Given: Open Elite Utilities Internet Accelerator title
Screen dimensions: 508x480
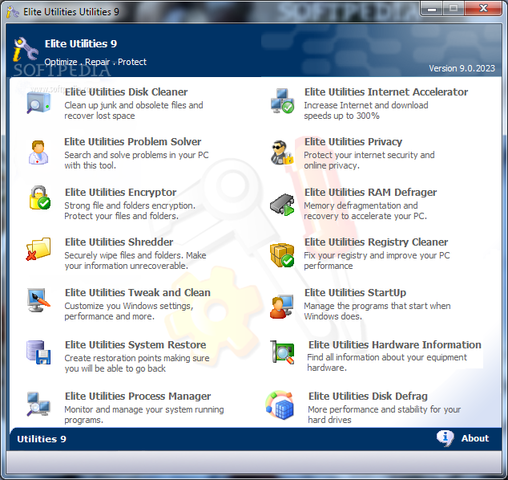Looking at the screenshot, I should [386, 92].
